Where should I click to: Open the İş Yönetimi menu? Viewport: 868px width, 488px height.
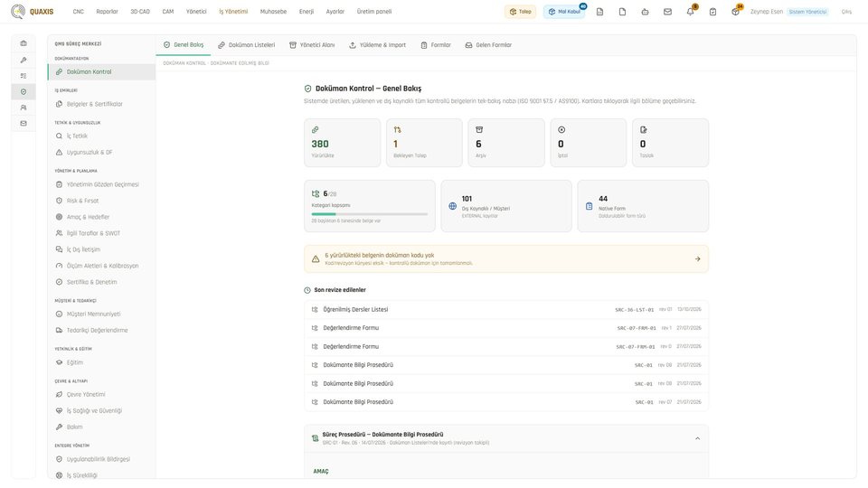tap(233, 12)
